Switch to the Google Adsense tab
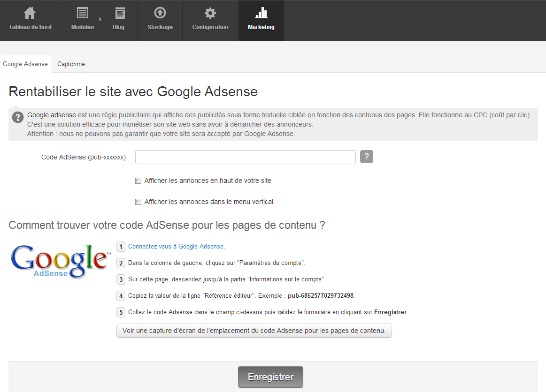Image resolution: width=546 pixels, height=392 pixels. click(x=25, y=64)
